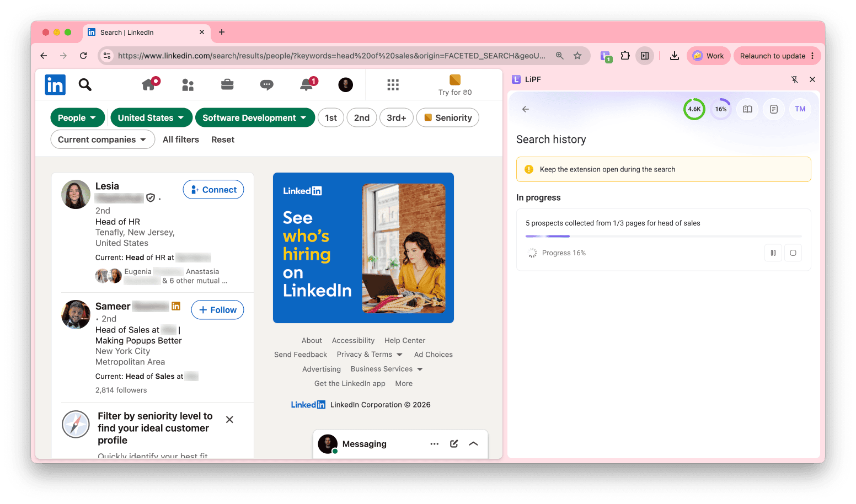Open the profile Me avatar in navbar

[x=346, y=84]
